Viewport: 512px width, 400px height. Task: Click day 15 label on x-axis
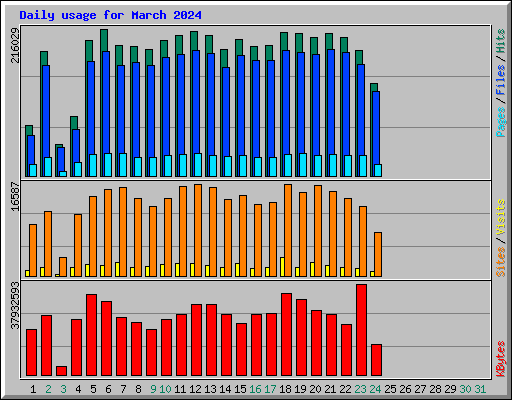pyautogui.click(x=240, y=389)
